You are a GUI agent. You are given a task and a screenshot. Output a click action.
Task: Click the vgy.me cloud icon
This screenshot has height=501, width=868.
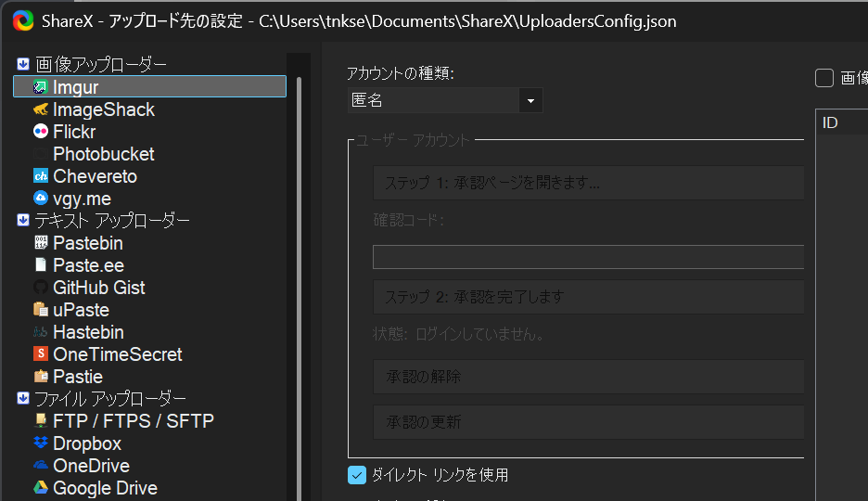tap(41, 199)
